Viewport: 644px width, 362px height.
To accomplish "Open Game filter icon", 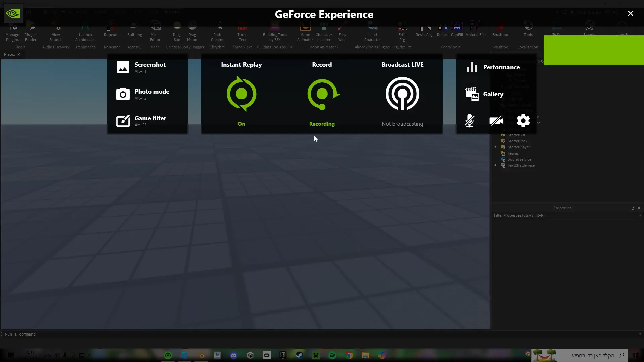I will (123, 121).
